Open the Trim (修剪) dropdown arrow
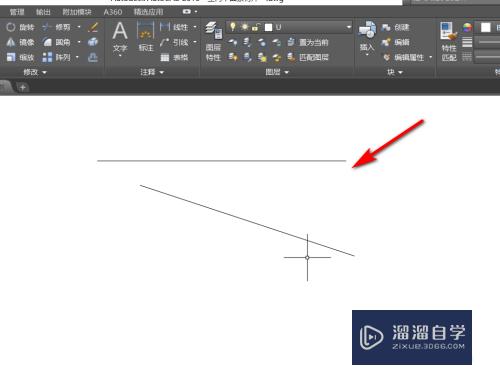500x375 pixels. tap(79, 27)
